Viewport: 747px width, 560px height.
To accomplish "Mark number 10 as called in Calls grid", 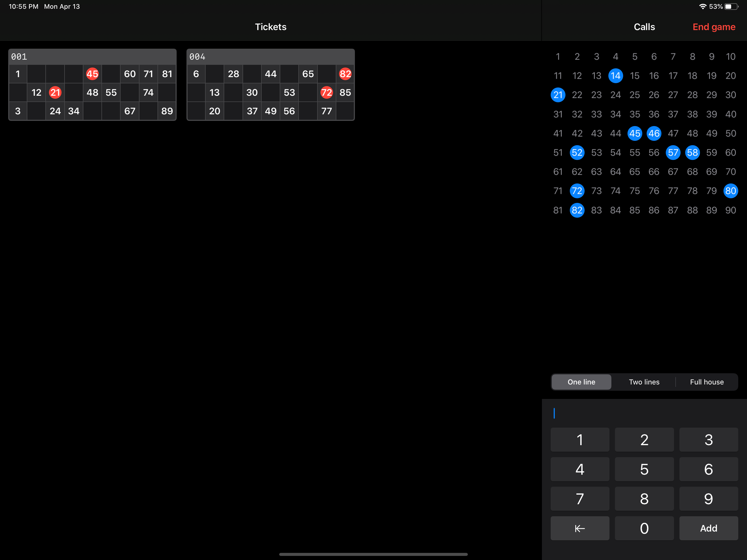I will (x=730, y=56).
